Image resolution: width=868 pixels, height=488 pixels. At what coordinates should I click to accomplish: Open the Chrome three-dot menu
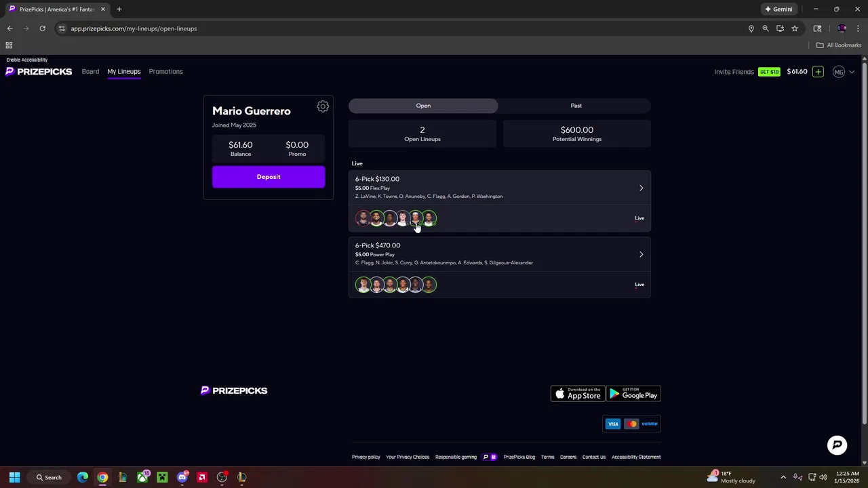pos(859,28)
